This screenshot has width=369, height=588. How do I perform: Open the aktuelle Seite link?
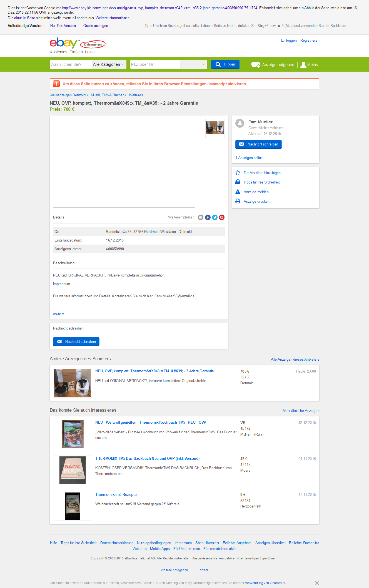click(25, 18)
